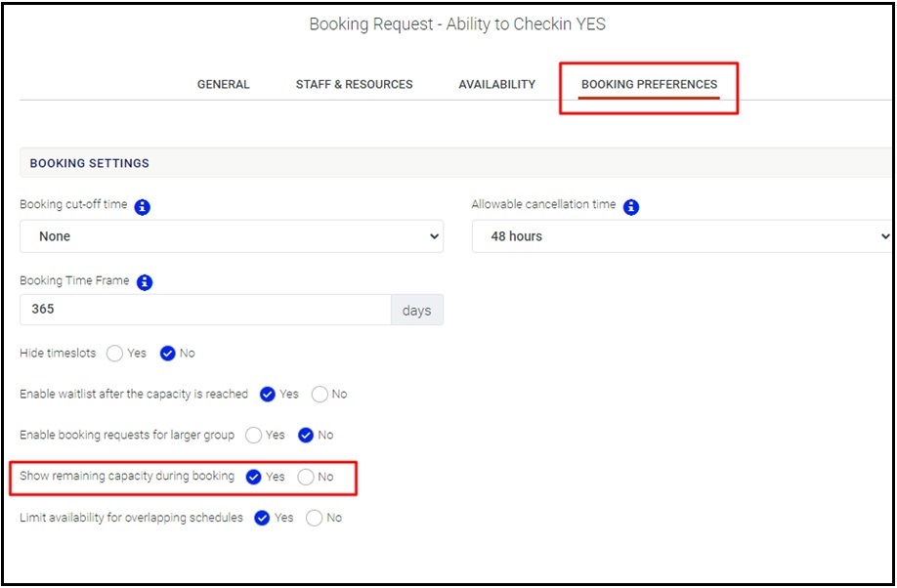The width and height of the screenshot is (897, 588).
Task: Enable booking requests for larger group
Action: tap(255, 436)
